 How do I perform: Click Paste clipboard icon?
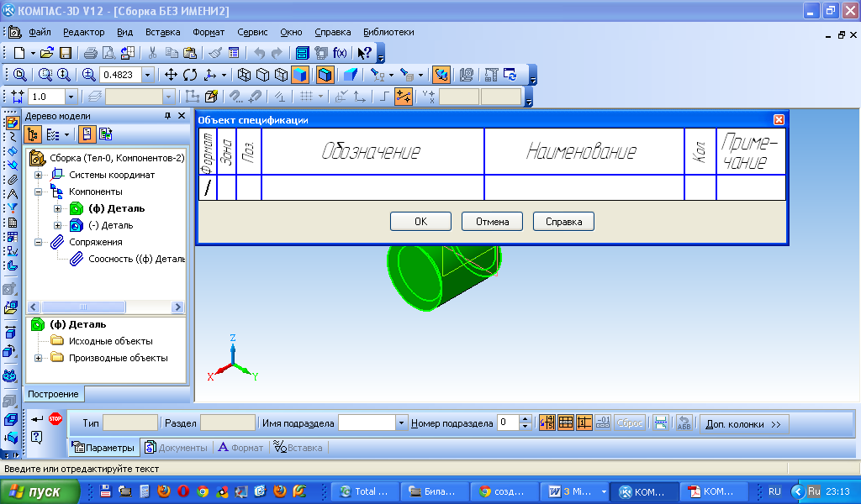189,53
